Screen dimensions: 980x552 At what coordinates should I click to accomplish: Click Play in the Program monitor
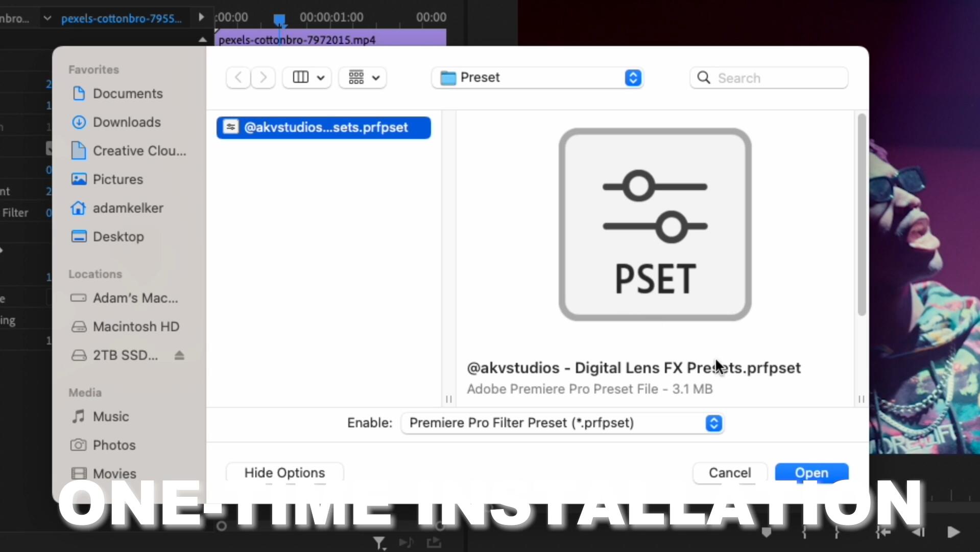[953, 533]
